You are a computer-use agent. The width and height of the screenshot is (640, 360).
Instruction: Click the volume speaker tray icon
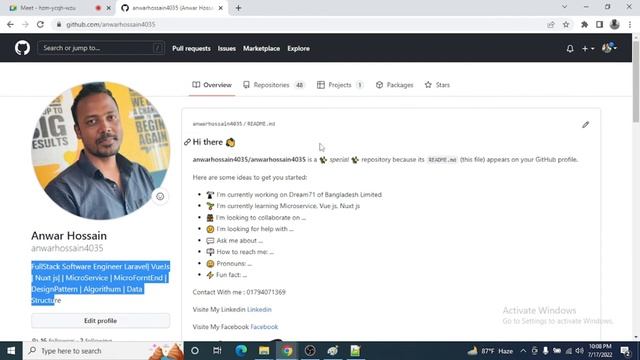[579, 351]
